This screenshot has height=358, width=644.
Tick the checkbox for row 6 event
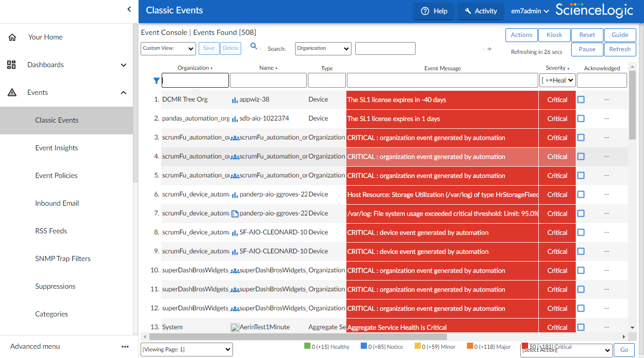[581, 195]
